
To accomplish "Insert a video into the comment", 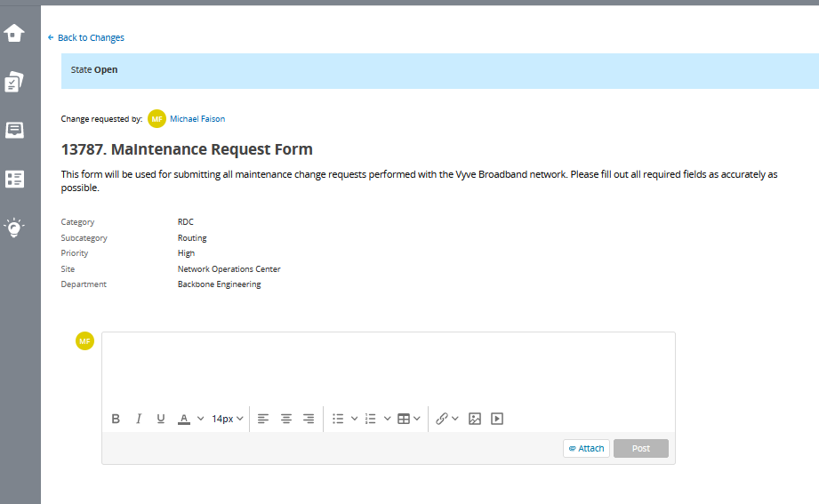I will click(497, 419).
